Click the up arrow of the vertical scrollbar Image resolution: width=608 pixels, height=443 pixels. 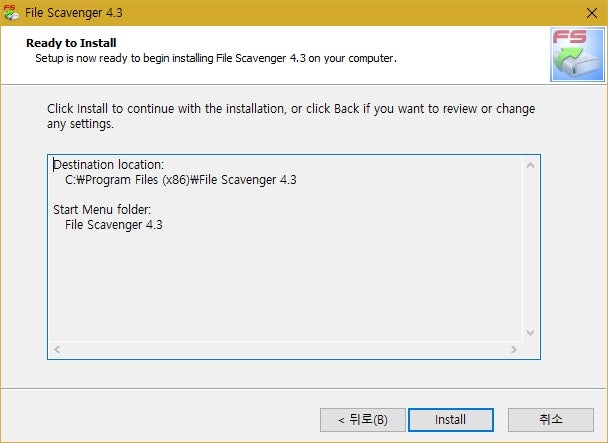530,165
